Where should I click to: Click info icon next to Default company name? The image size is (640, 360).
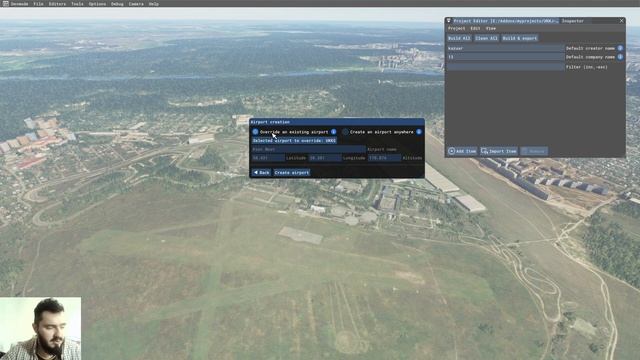620,57
